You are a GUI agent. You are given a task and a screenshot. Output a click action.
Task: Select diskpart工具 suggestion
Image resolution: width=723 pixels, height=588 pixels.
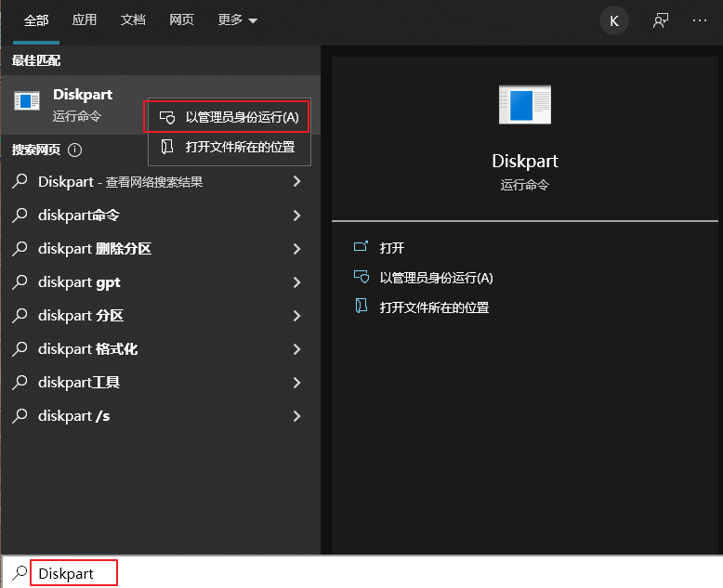[160, 383]
